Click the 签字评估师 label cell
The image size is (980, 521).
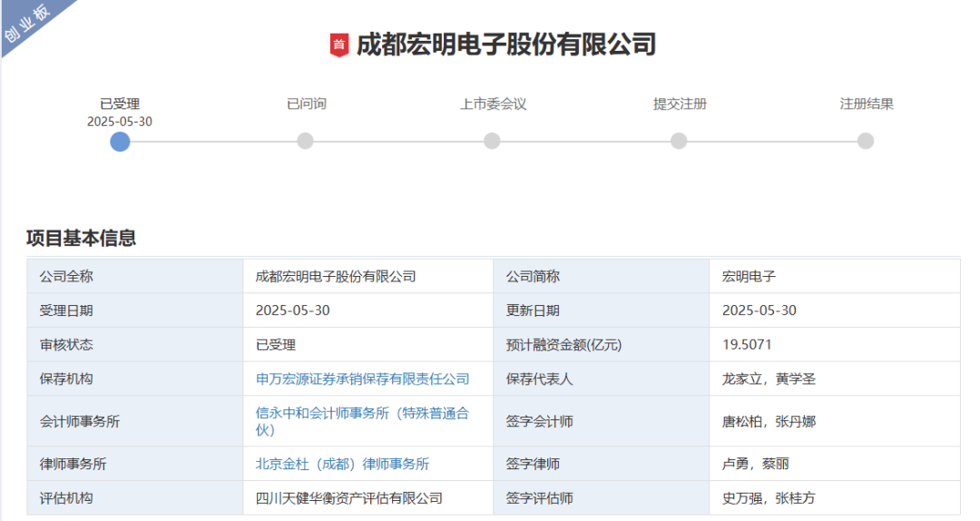point(602,498)
